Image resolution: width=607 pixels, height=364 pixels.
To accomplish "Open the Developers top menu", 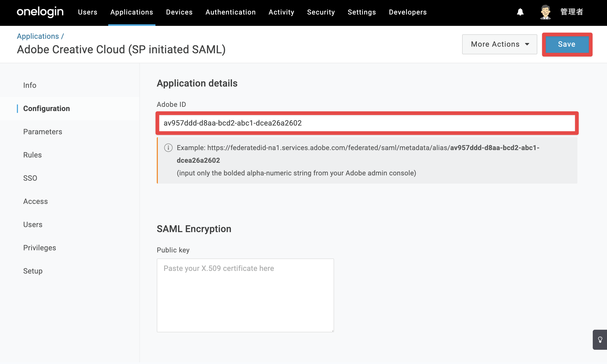I will [x=408, y=12].
